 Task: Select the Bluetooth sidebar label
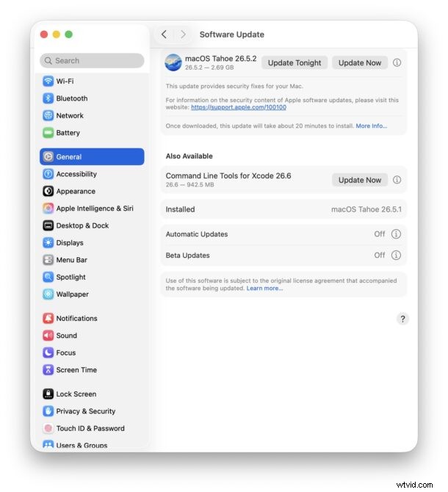coord(72,99)
